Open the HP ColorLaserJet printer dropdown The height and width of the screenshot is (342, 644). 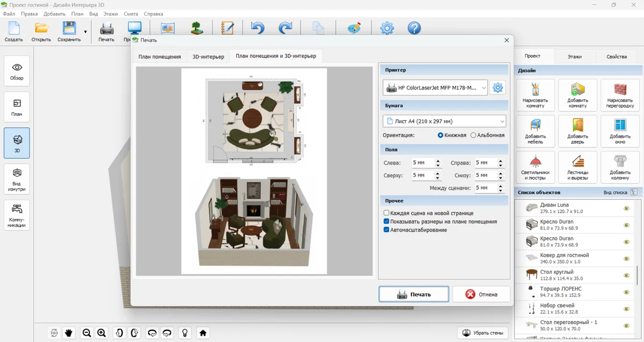click(435, 87)
